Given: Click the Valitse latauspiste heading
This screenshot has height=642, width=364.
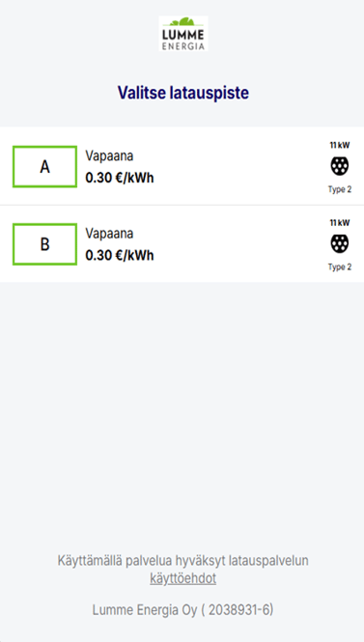Looking at the screenshot, I should point(183,93).
